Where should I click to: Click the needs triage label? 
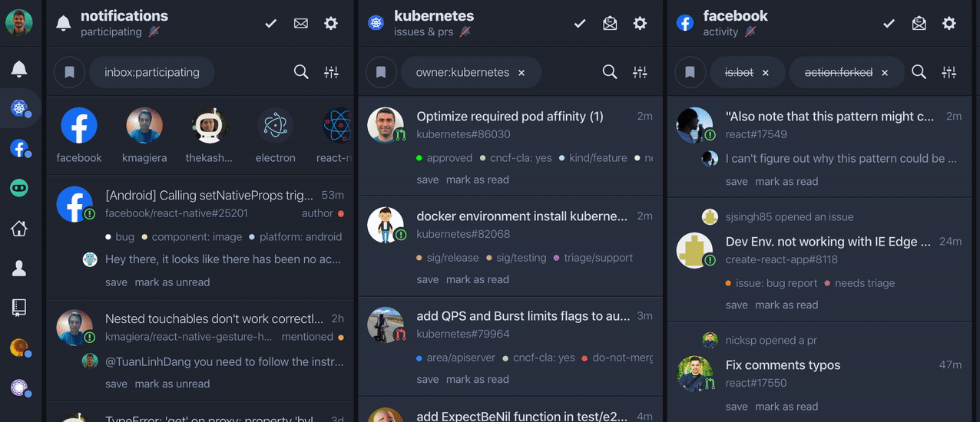859,283
